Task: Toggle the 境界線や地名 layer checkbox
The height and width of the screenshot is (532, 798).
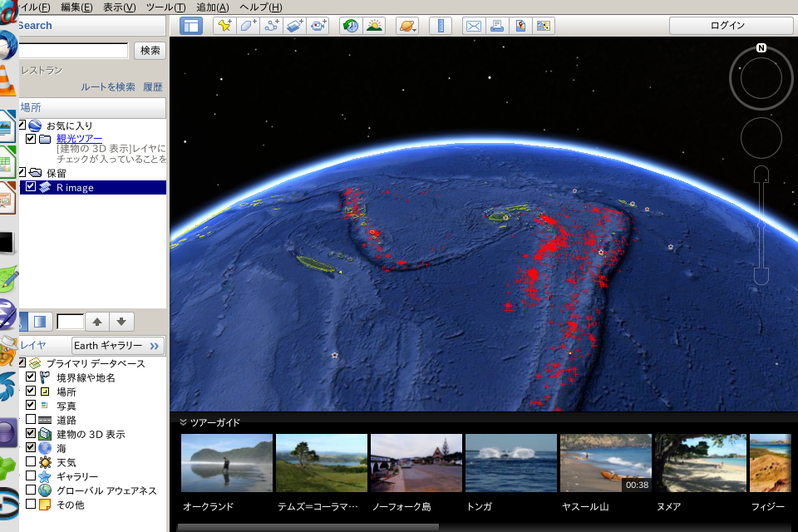Action: pyautogui.click(x=31, y=377)
